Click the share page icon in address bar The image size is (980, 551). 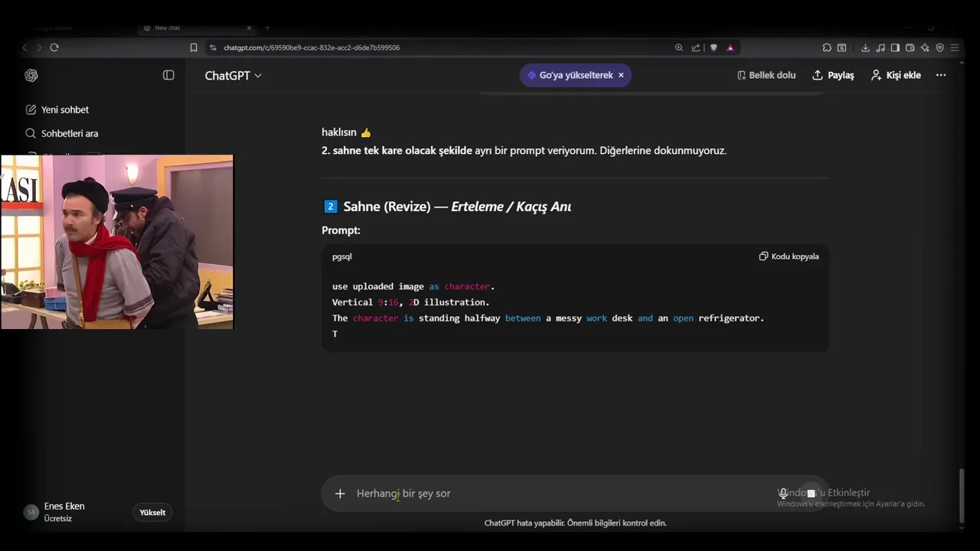(x=696, y=47)
